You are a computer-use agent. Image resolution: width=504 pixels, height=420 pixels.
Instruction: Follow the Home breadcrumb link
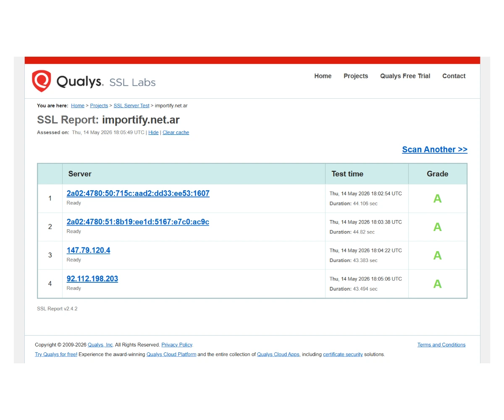pos(78,106)
